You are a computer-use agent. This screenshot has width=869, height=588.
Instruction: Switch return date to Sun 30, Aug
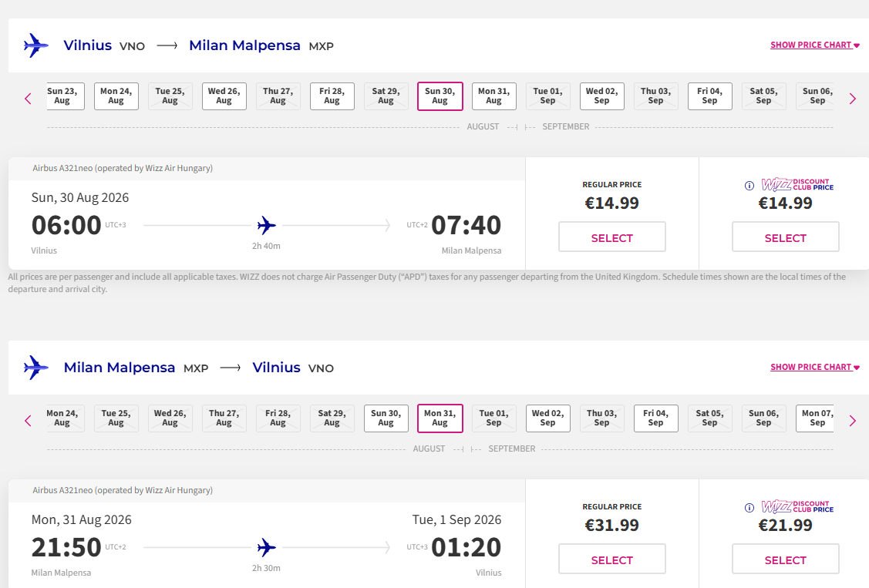point(386,418)
